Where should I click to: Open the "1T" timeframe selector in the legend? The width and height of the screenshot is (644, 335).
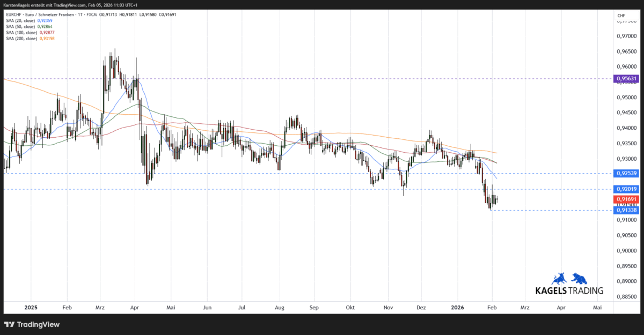(x=79, y=14)
